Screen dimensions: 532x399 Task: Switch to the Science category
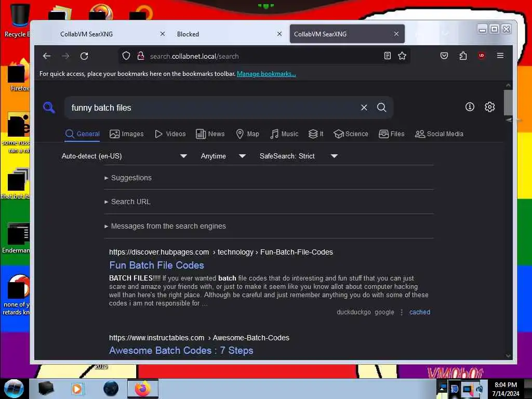pos(351,134)
